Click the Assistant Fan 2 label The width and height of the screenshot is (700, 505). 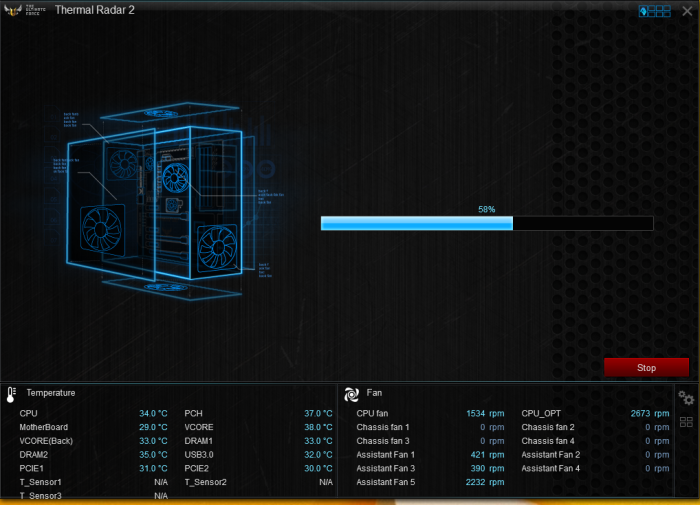(550, 455)
